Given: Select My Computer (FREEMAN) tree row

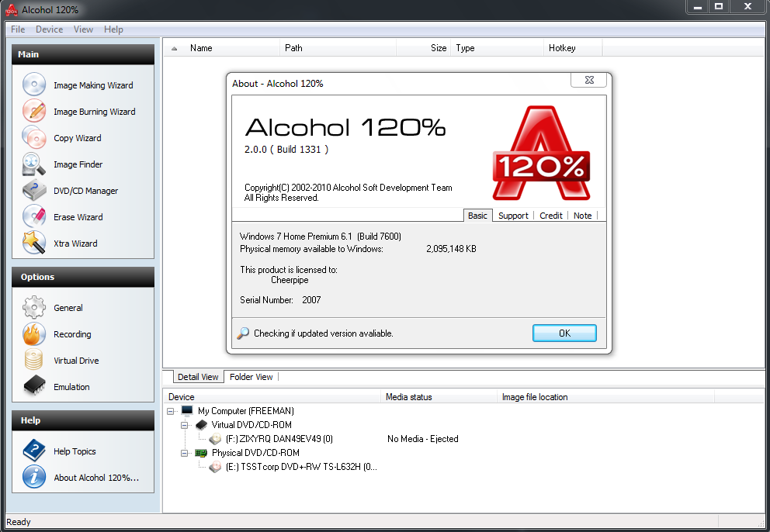Looking at the screenshot, I should point(245,411).
